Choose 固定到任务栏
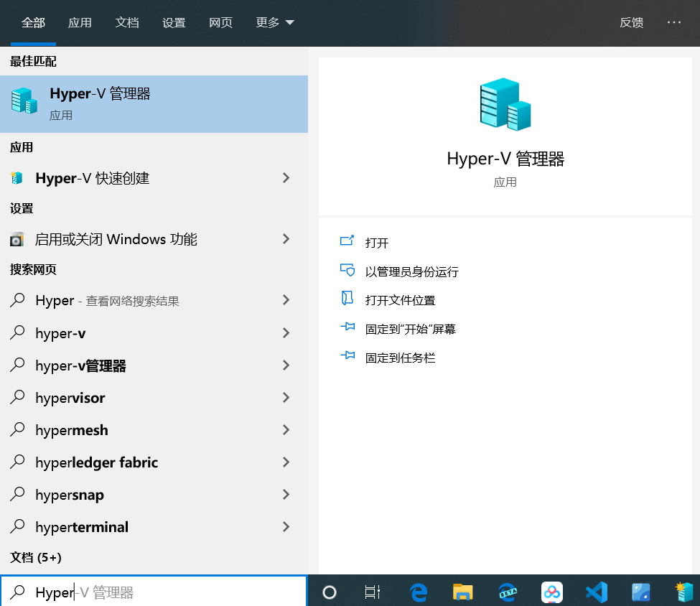The width and height of the screenshot is (700, 606). pos(400,358)
